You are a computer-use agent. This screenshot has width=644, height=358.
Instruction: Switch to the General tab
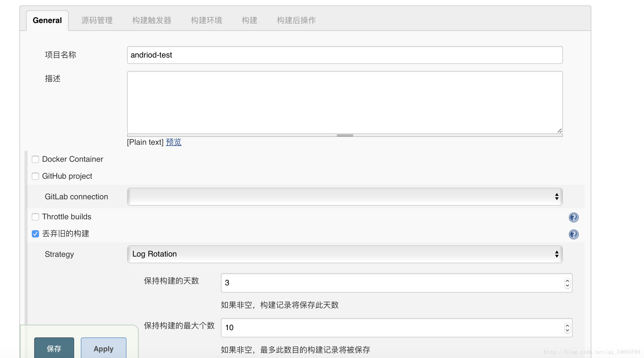(x=47, y=20)
